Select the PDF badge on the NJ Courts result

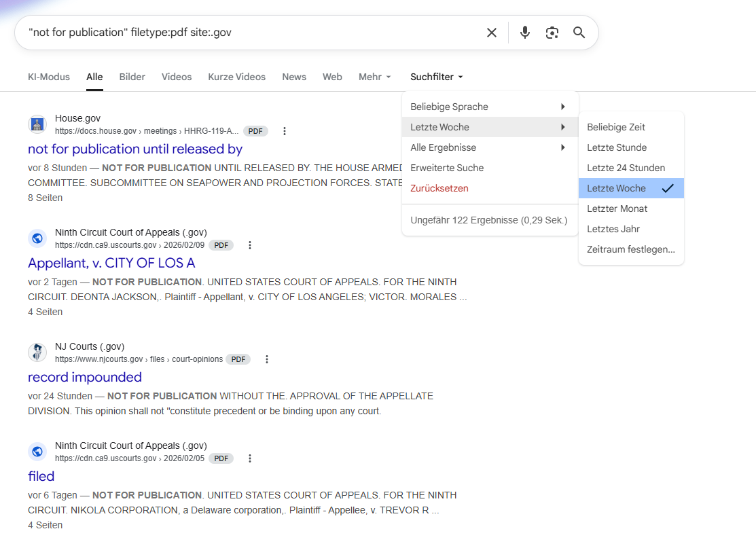[238, 359]
